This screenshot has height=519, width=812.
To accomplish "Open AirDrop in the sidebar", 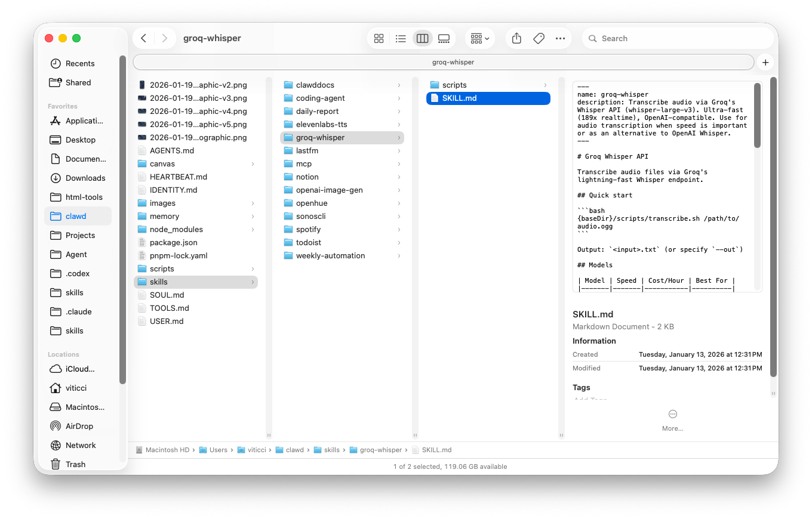I will pyautogui.click(x=79, y=426).
